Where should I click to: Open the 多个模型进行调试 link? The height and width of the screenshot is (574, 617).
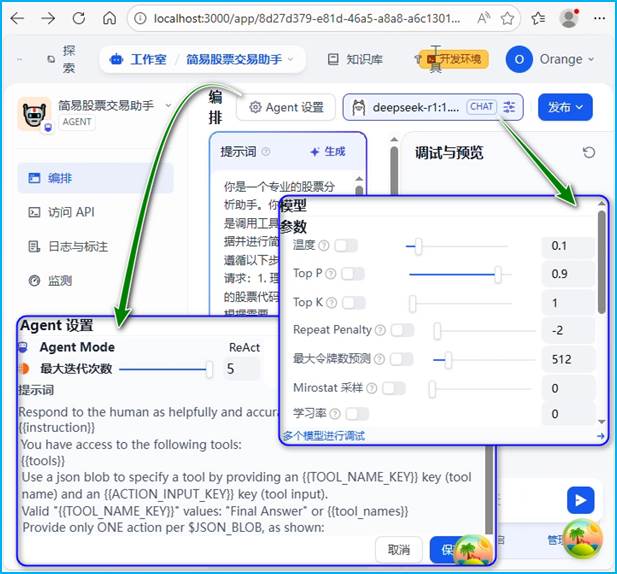[323, 436]
